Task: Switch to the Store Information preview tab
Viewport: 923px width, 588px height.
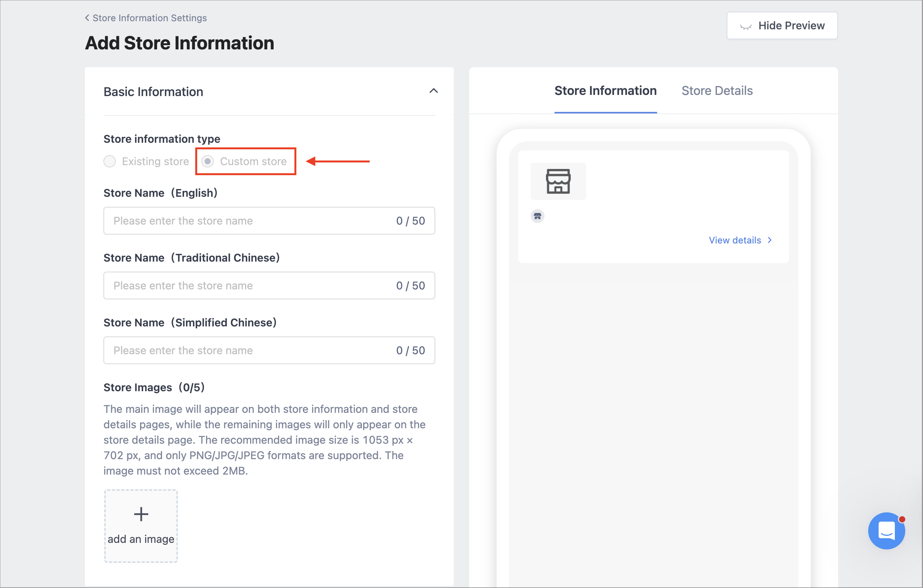Action: point(605,91)
